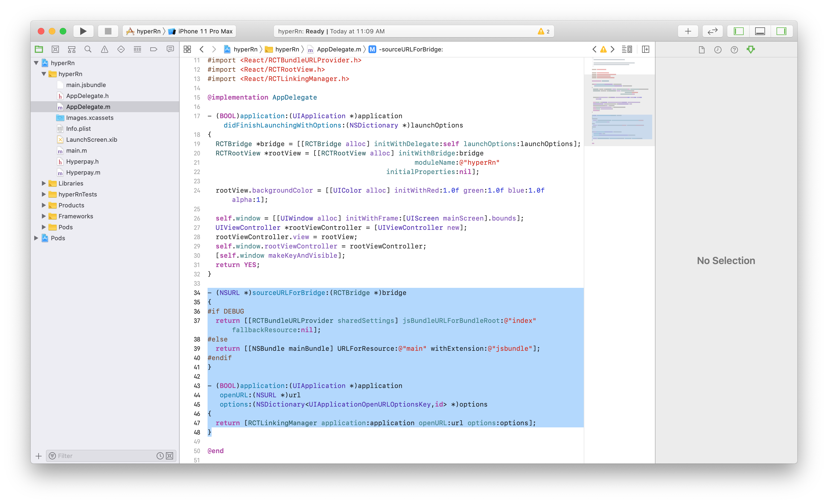Image resolution: width=828 pixels, height=504 pixels.
Task: Click line number 34 in the gutter
Action: 197,293
